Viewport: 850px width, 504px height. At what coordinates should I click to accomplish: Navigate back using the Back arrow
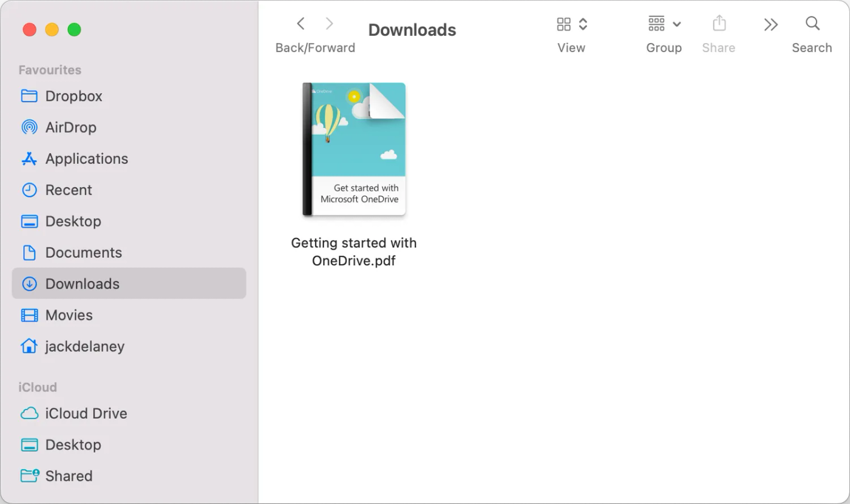(x=301, y=23)
